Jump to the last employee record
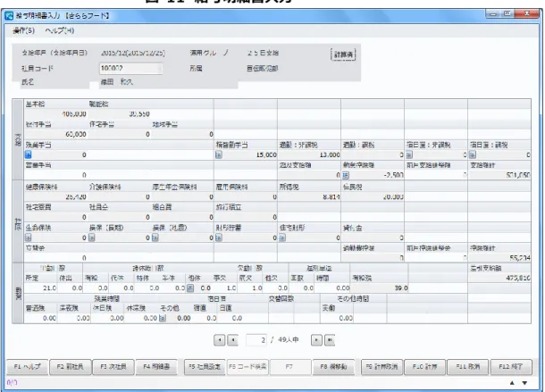Viewport: 545px width, 392px height. [330, 340]
